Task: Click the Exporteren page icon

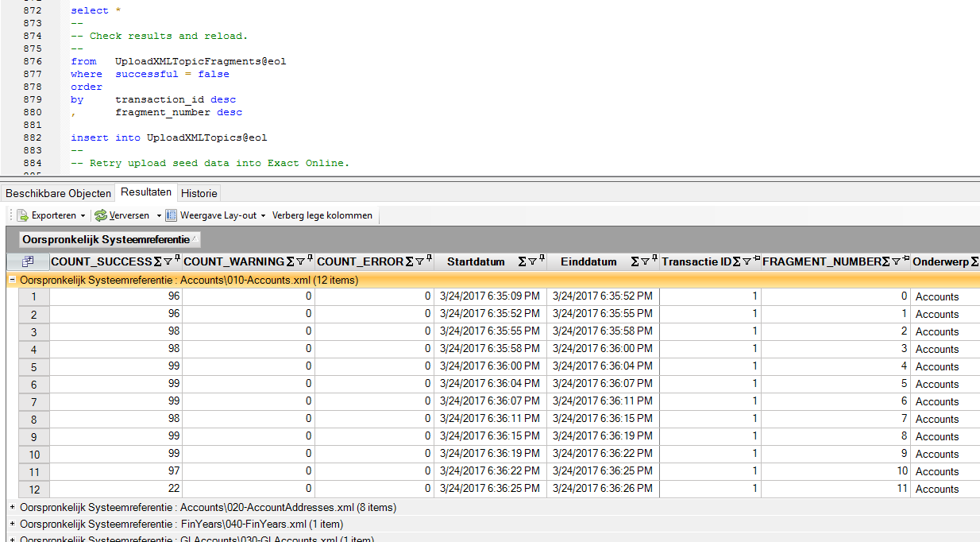Action: pyautogui.click(x=23, y=215)
